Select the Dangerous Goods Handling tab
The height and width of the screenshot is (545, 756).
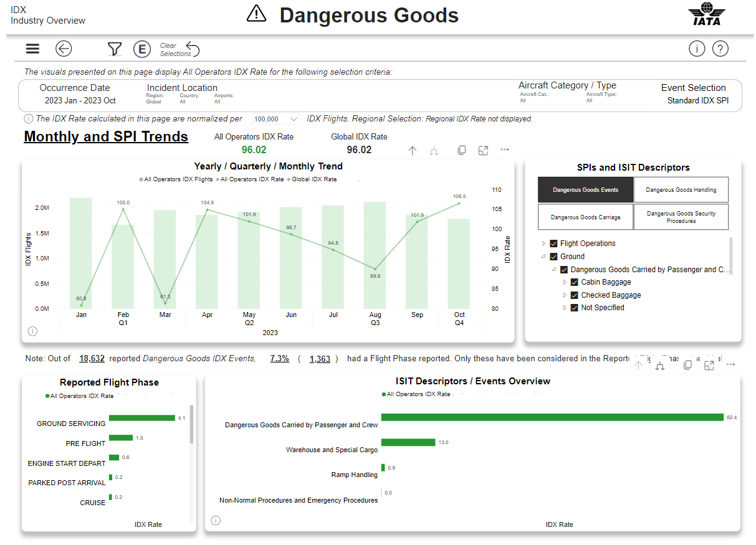[681, 190]
